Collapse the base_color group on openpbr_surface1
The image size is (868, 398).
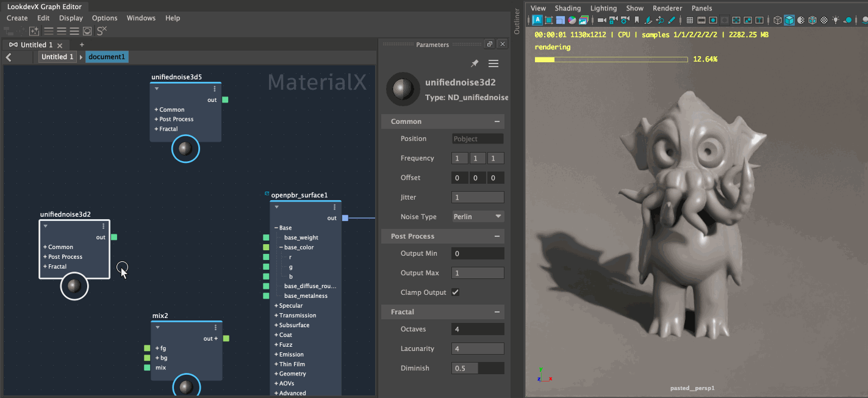click(281, 247)
